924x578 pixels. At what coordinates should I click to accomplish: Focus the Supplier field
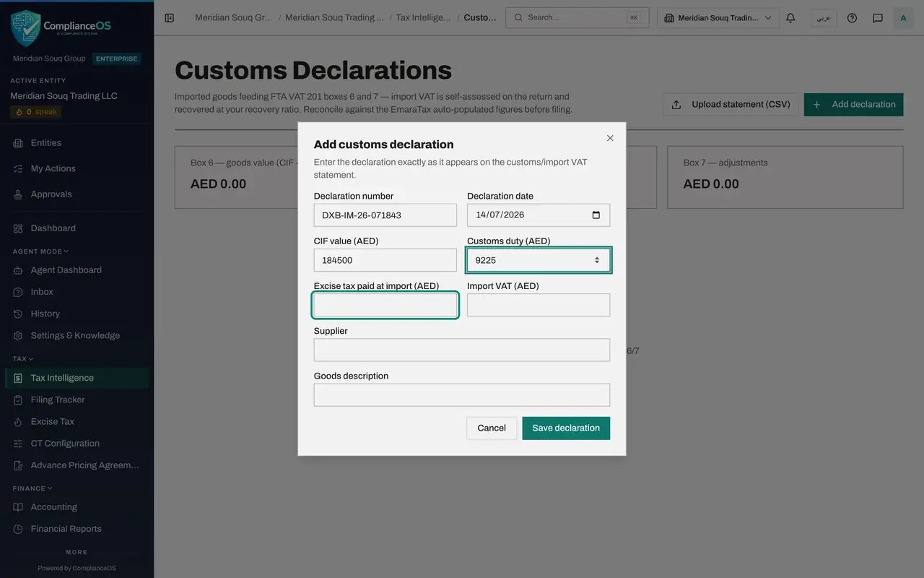coord(462,350)
